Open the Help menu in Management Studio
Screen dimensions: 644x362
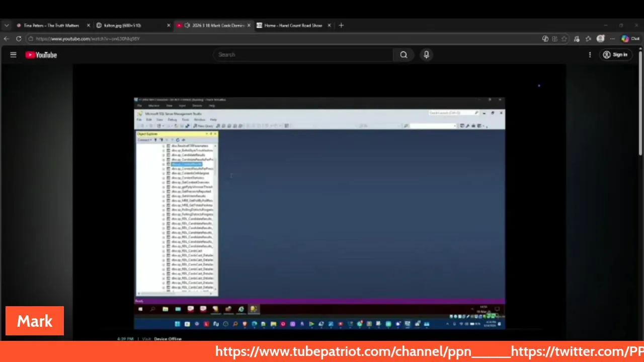pyautogui.click(x=213, y=120)
